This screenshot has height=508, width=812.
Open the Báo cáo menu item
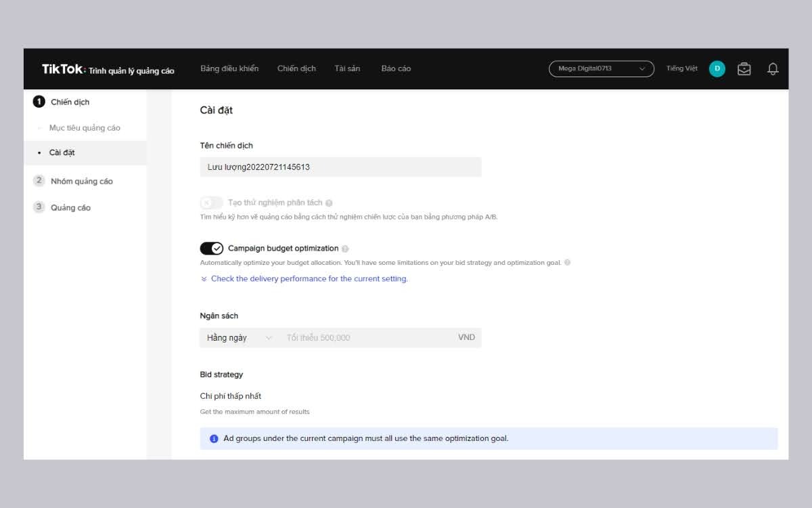pos(396,68)
